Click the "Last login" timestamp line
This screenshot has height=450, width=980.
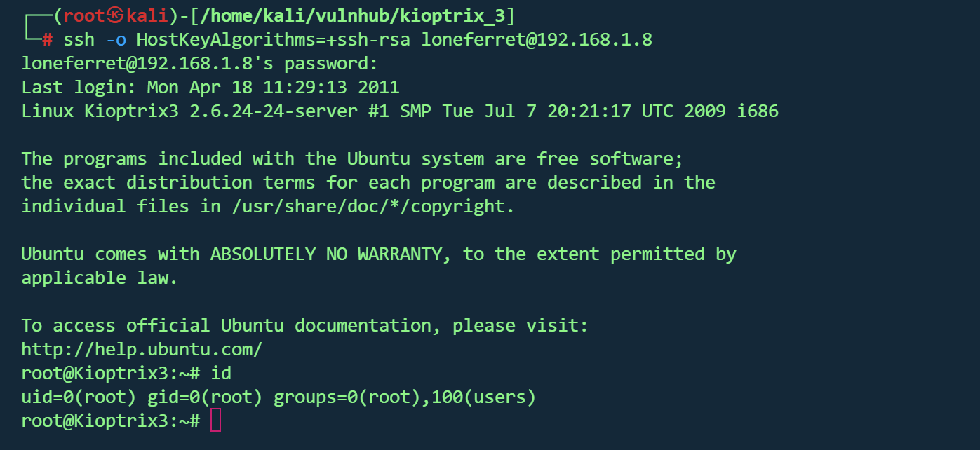pos(210,88)
